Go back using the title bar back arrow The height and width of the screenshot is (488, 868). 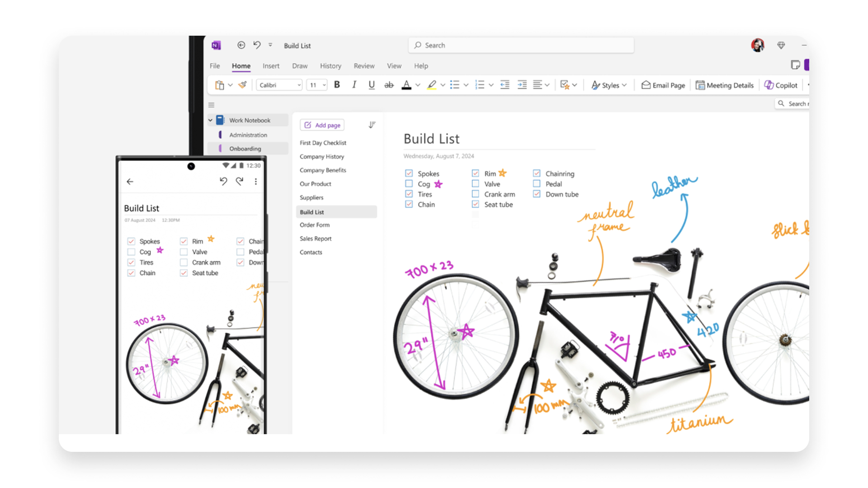pyautogui.click(x=241, y=45)
